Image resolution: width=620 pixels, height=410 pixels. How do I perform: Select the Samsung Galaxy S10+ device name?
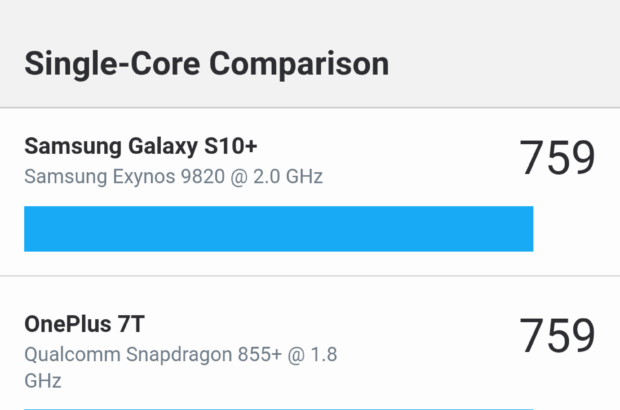tap(141, 146)
